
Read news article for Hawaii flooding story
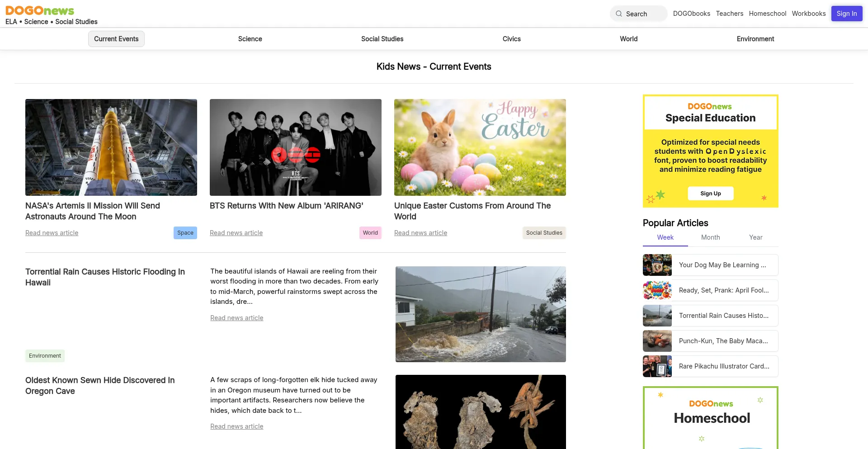[x=236, y=318]
